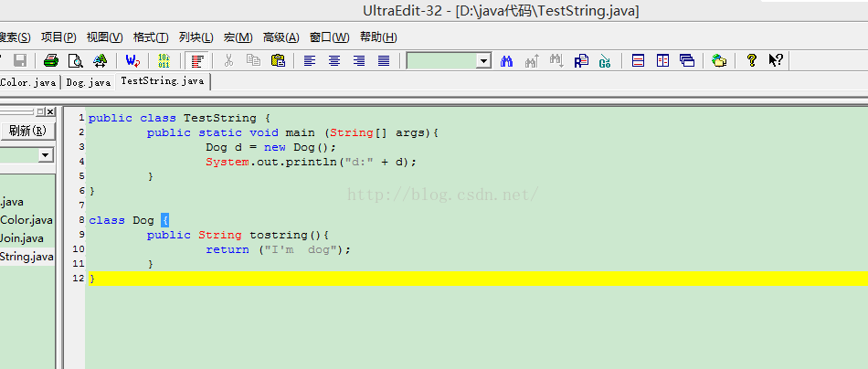Click line number 8 in the gutter
The height and width of the screenshot is (369, 868).
tap(81, 219)
